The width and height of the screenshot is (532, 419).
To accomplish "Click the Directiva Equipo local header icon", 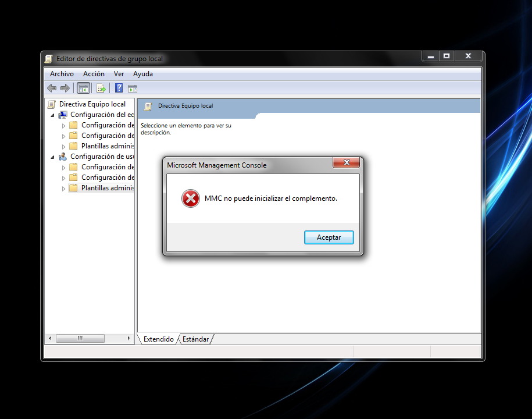I will pyautogui.click(x=148, y=106).
